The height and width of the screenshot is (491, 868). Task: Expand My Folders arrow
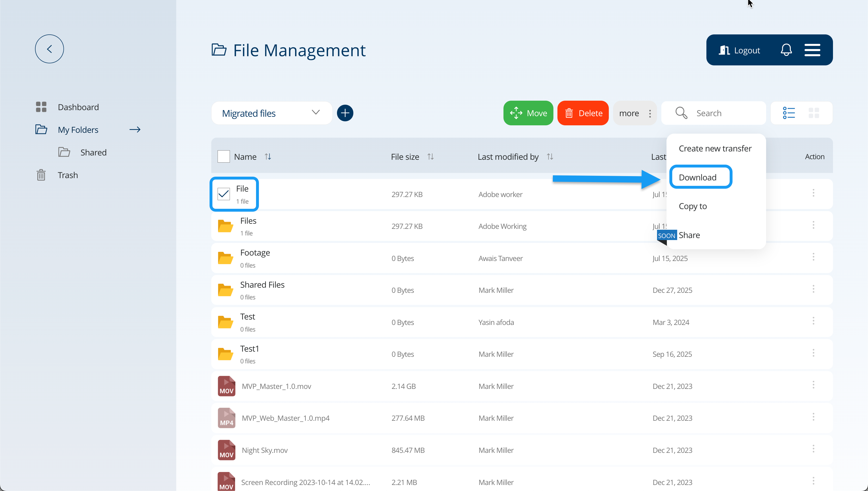point(135,130)
